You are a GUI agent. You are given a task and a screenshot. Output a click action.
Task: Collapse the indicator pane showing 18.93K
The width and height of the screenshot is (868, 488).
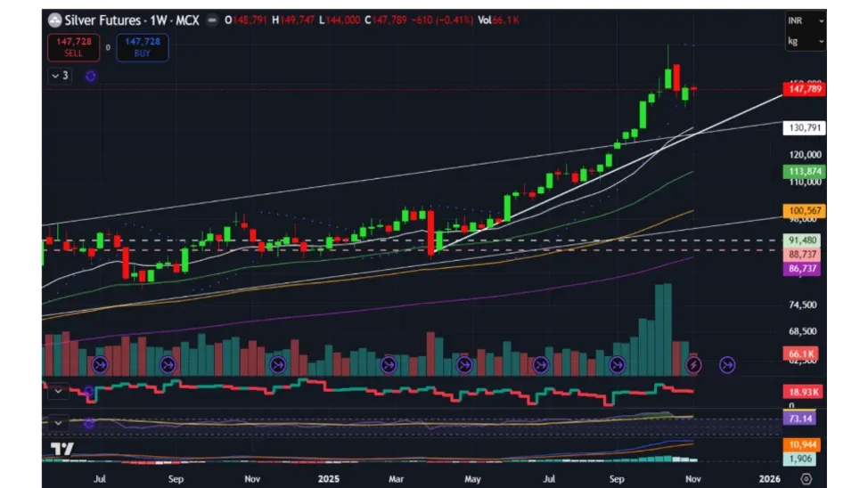point(58,391)
